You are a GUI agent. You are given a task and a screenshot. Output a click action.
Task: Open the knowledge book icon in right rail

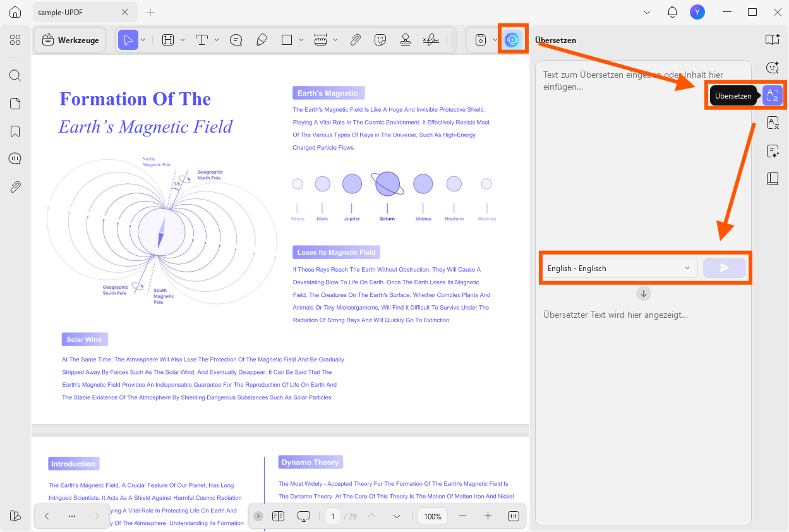coord(773,179)
